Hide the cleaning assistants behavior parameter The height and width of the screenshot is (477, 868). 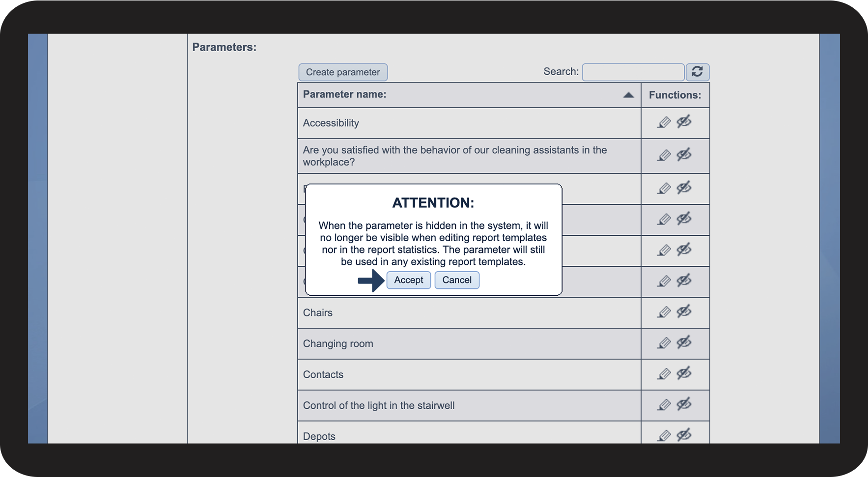point(684,155)
